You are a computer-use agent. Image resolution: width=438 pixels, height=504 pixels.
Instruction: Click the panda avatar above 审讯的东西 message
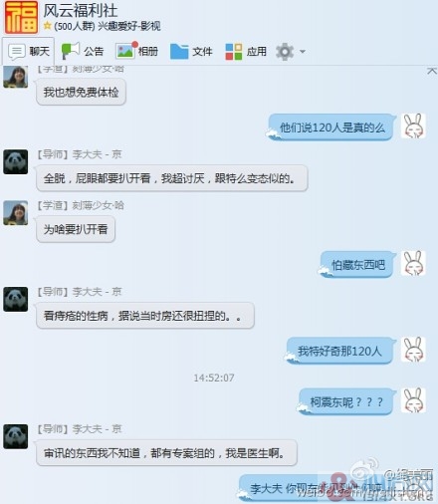coord(16,436)
